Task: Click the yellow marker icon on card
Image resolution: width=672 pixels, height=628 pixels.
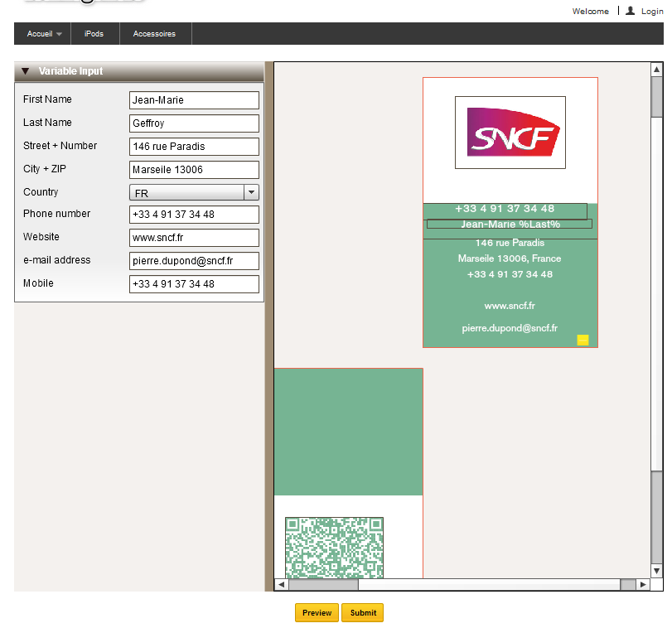Action: coord(583,341)
